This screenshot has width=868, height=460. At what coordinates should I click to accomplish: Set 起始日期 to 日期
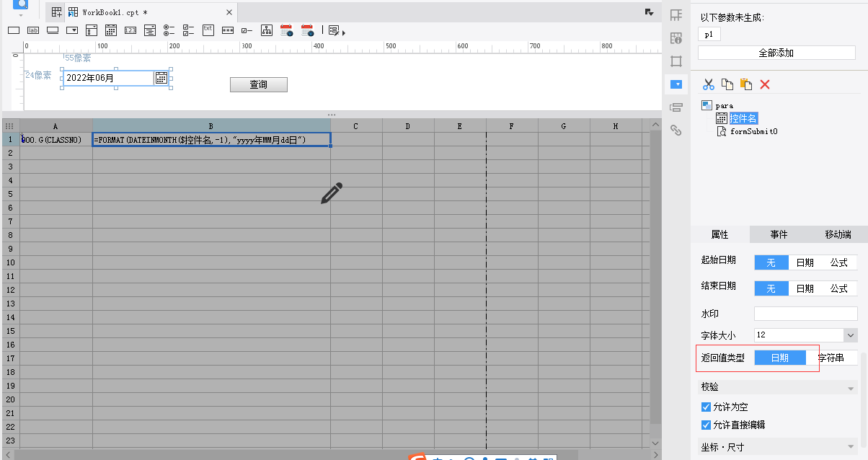pyautogui.click(x=805, y=263)
